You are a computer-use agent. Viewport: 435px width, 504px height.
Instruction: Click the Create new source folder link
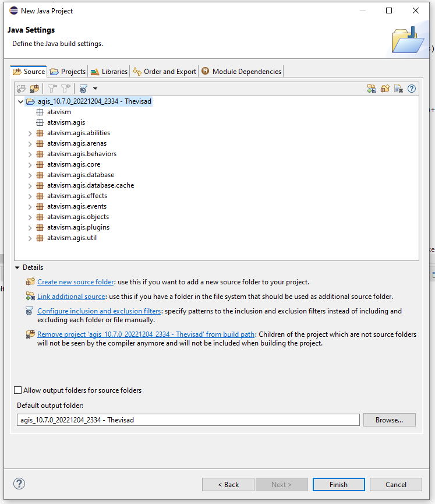click(x=76, y=282)
